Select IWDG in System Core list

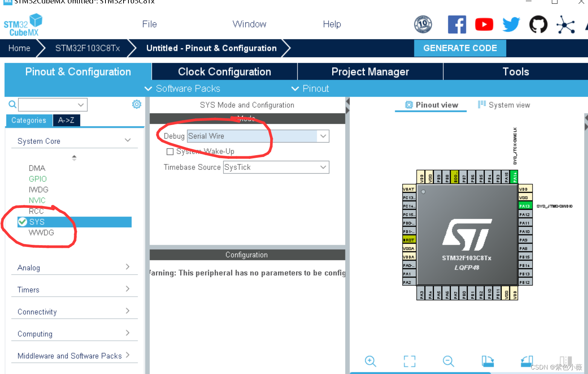(x=38, y=189)
